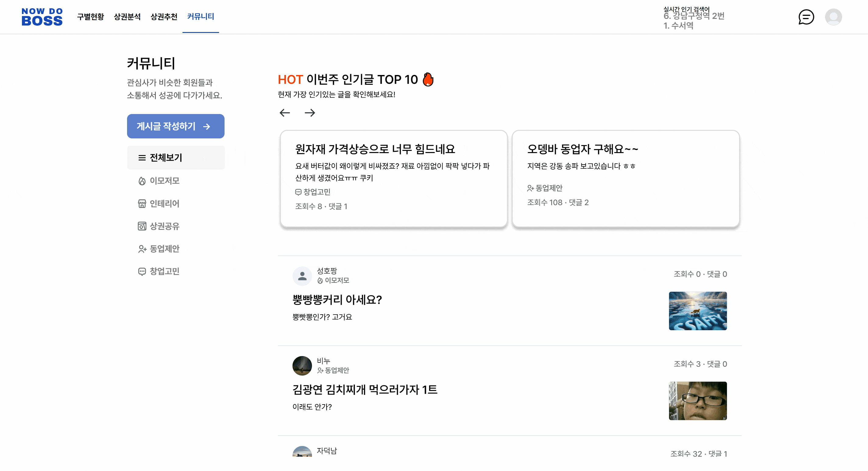Image resolution: width=868 pixels, height=471 pixels.
Task: Go to the previous hot post arrow
Action: click(285, 112)
